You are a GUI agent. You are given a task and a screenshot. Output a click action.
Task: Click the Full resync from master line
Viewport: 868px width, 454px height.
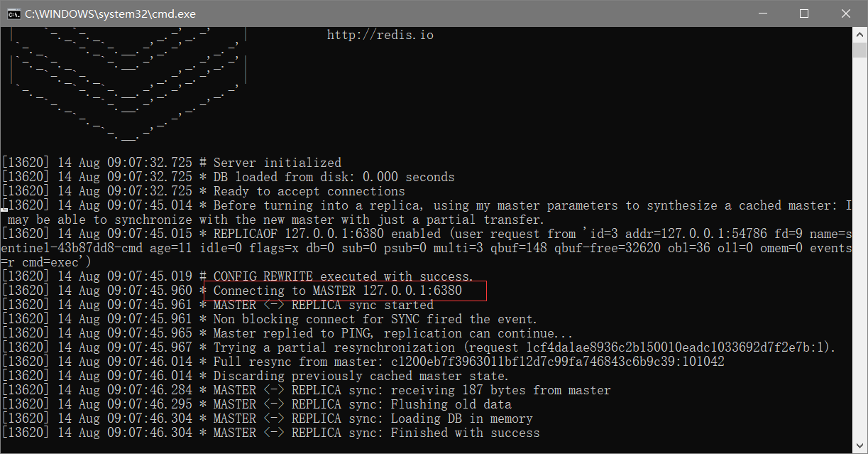(363, 362)
